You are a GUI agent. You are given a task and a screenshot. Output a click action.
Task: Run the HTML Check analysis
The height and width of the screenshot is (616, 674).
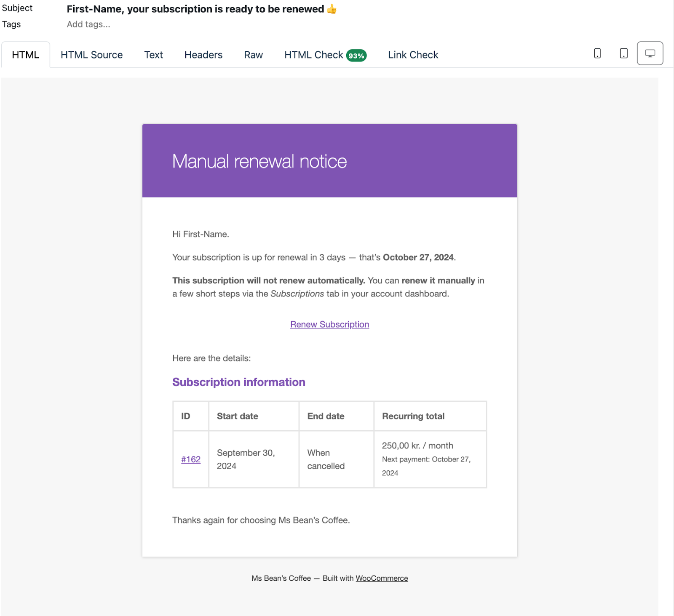coord(313,55)
